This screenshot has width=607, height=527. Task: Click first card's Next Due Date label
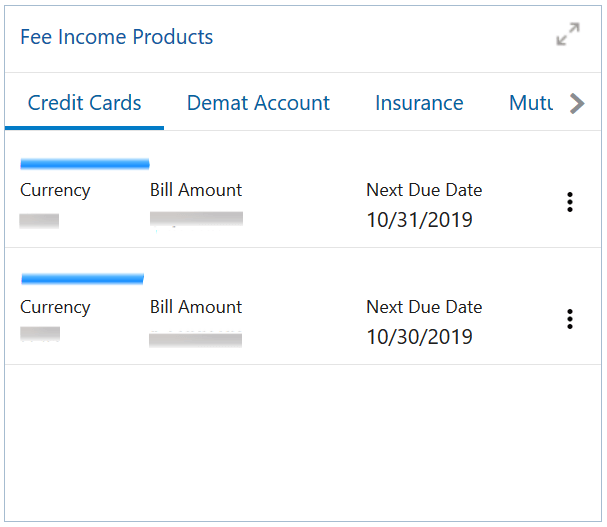pos(424,190)
